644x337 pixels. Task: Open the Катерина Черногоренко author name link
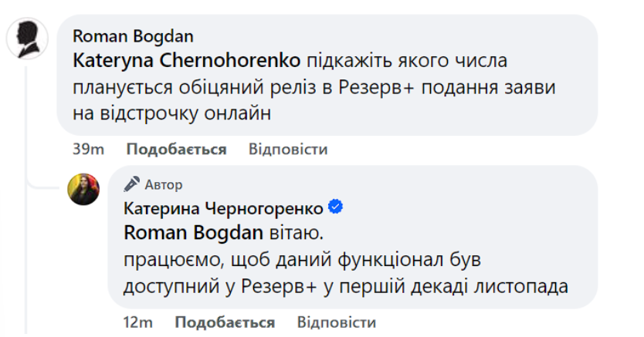pos(224,208)
